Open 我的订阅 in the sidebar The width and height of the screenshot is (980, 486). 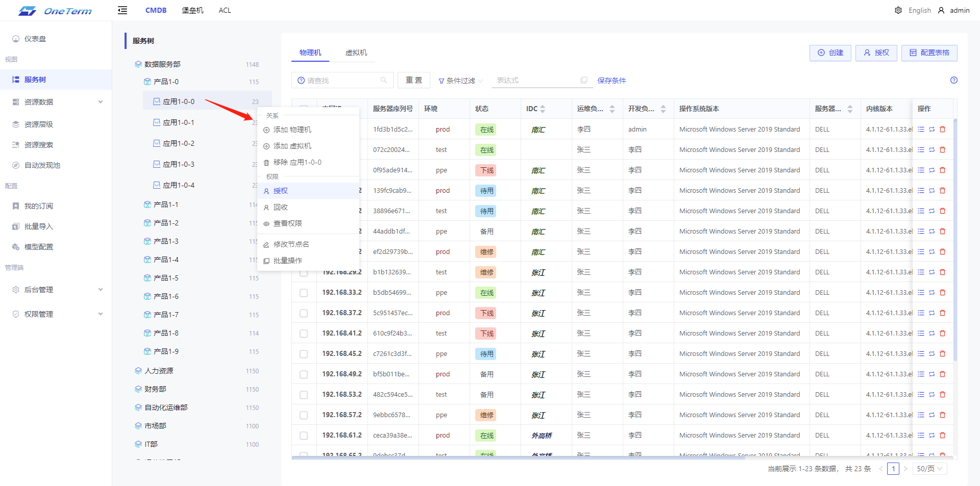pyautogui.click(x=56, y=206)
